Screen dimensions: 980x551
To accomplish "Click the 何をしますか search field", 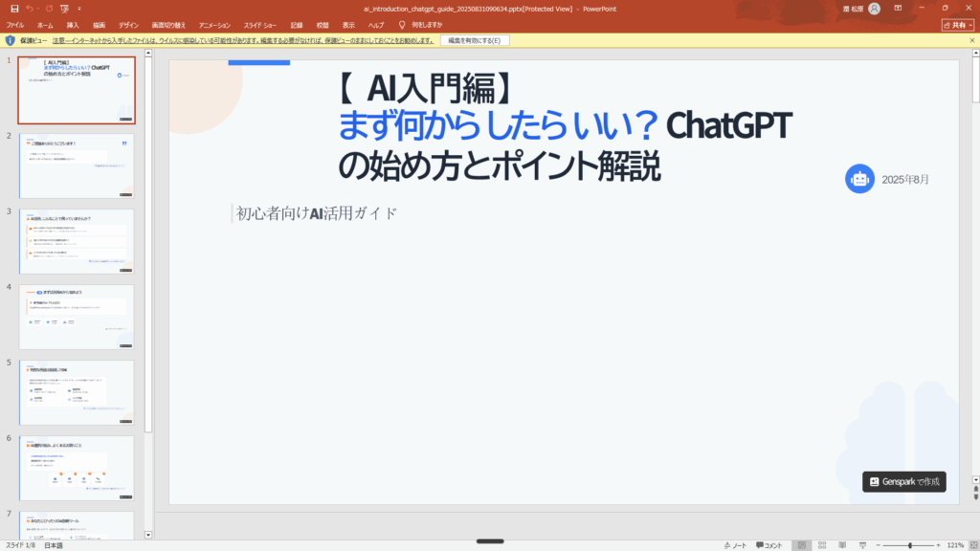I will (x=427, y=26).
